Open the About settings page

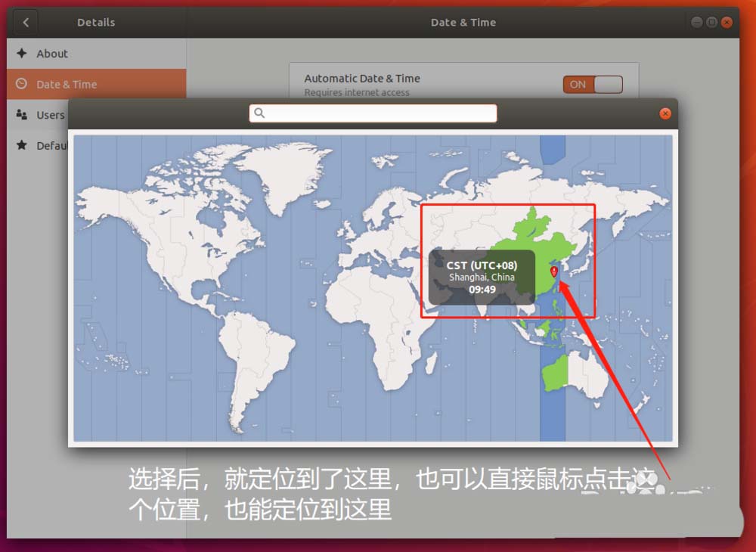[x=53, y=53]
